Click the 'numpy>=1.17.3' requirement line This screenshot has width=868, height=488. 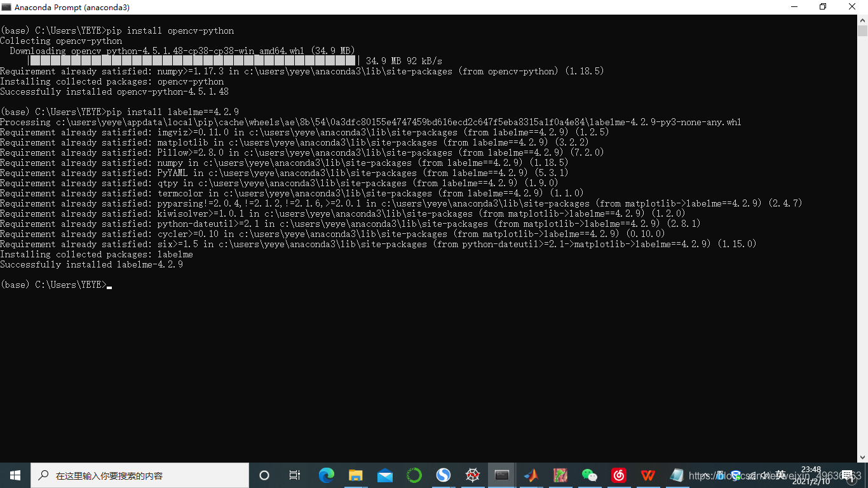(302, 71)
